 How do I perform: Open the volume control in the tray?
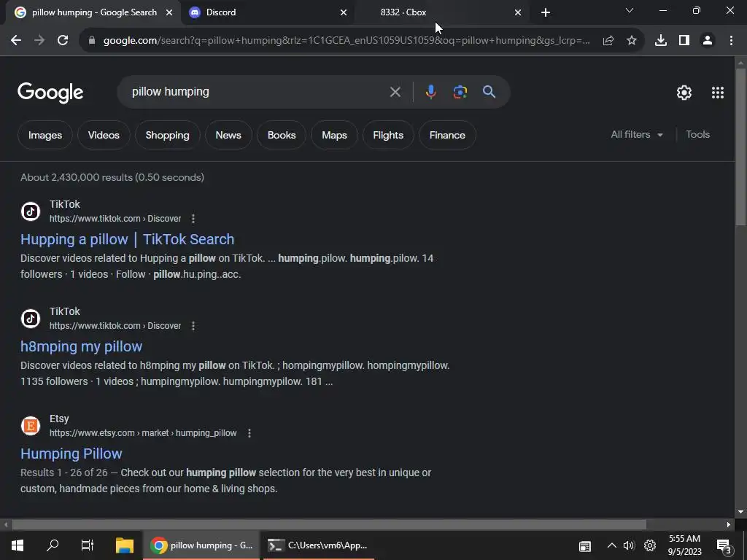click(x=629, y=545)
